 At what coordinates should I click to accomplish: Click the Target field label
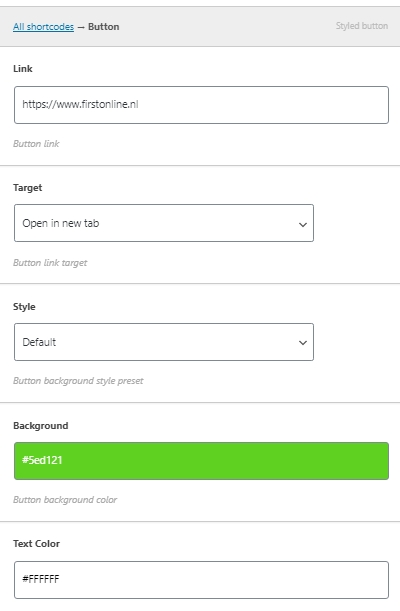click(x=27, y=188)
